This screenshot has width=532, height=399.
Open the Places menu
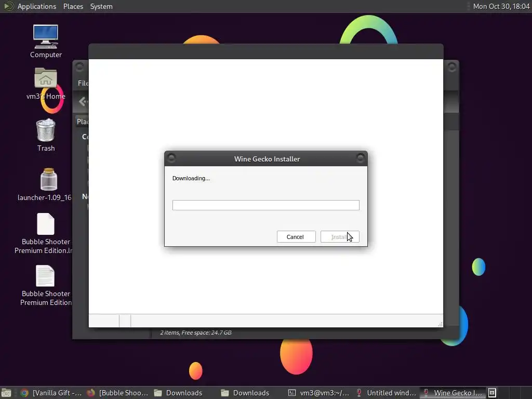click(73, 6)
